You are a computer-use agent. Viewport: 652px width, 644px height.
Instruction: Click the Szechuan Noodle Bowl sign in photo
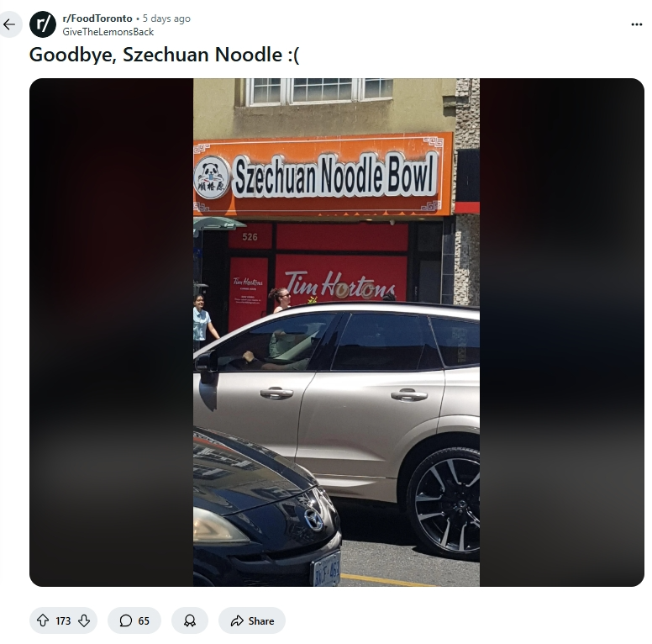coord(334,175)
